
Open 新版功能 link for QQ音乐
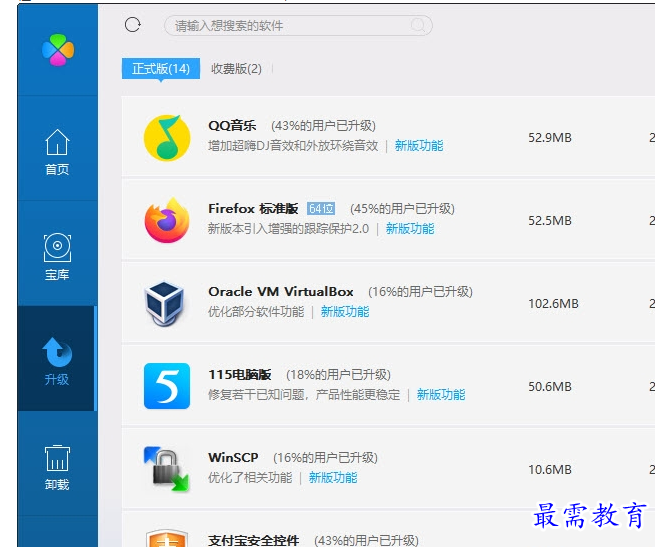click(x=419, y=145)
